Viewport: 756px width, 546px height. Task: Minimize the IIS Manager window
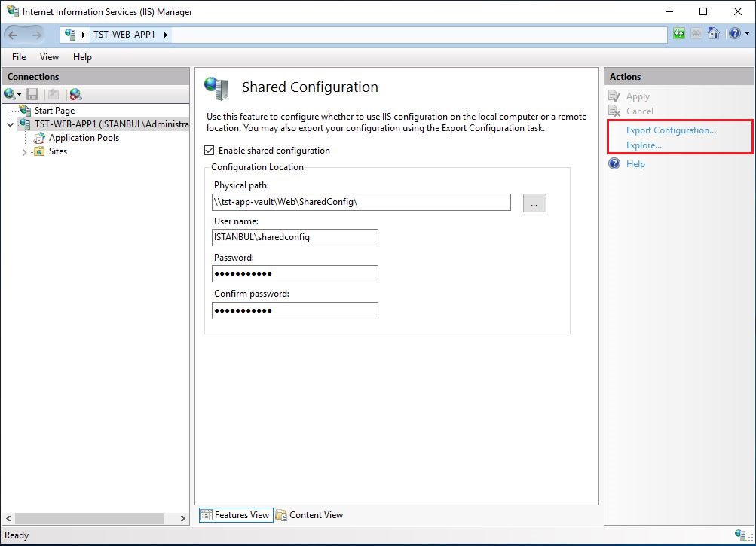(669, 11)
